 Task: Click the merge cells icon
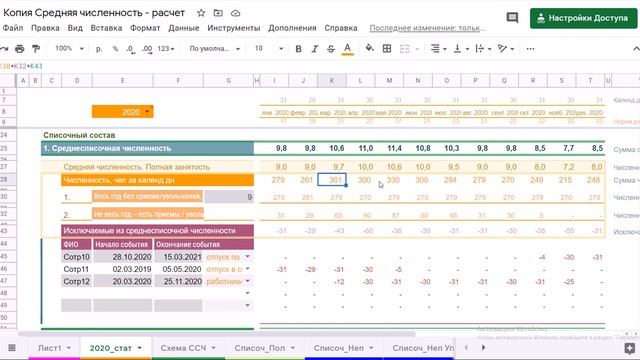pyautogui.click(x=404, y=49)
